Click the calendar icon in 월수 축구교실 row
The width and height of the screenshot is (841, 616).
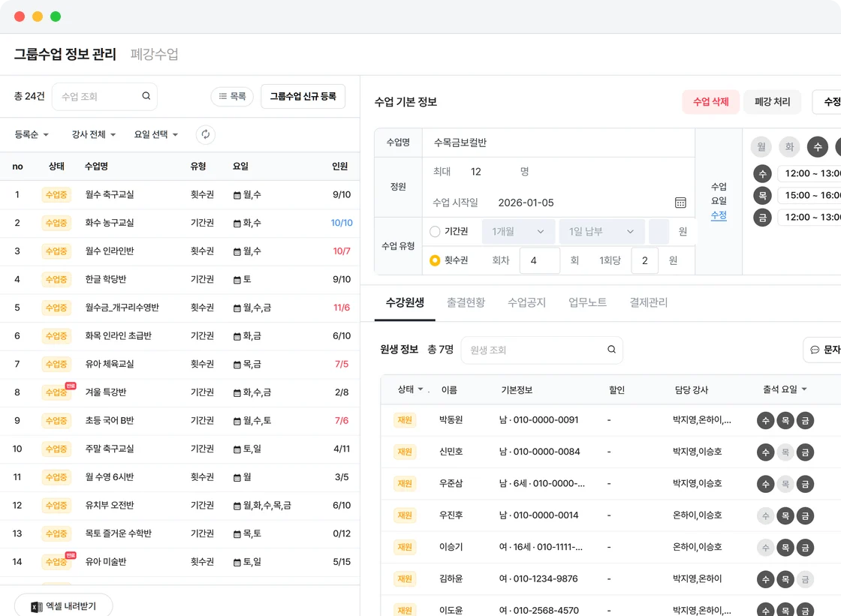237,195
